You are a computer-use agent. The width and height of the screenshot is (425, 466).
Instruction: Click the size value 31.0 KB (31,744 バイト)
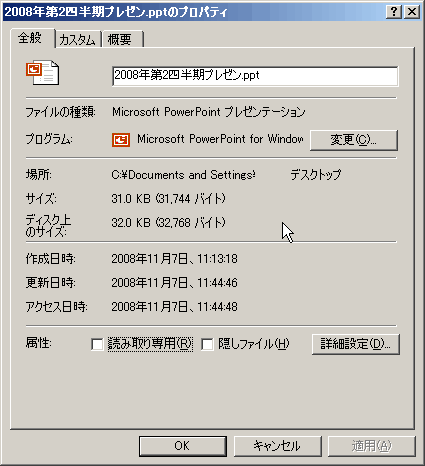tap(168, 199)
